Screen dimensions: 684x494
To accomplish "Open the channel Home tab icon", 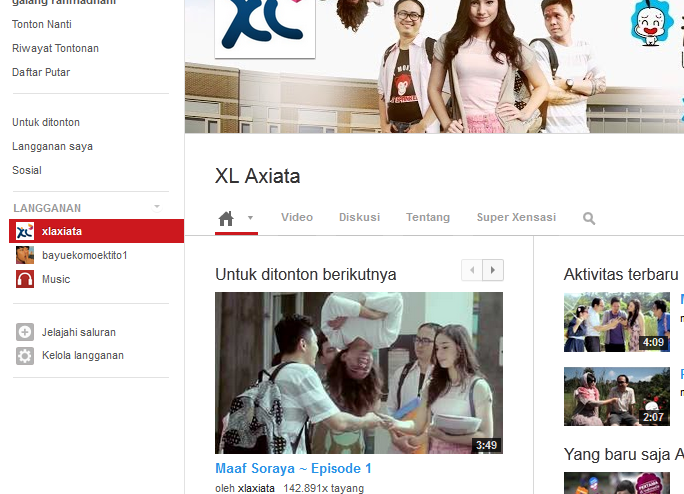I will [x=226, y=218].
